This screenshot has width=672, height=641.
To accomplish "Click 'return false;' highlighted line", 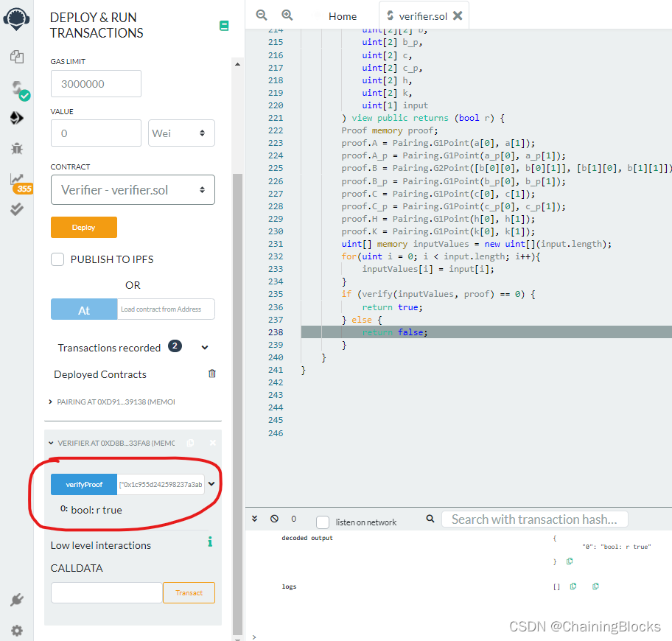I will point(395,332).
